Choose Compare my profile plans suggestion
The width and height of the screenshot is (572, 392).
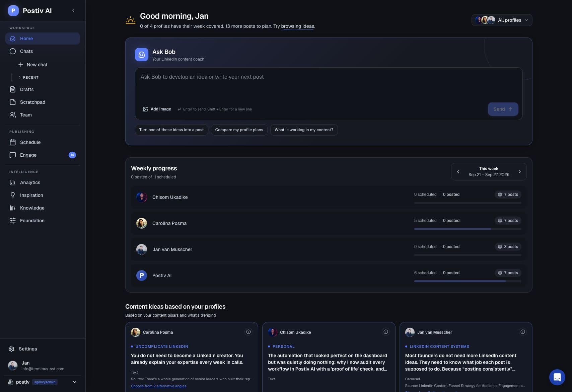239,130
